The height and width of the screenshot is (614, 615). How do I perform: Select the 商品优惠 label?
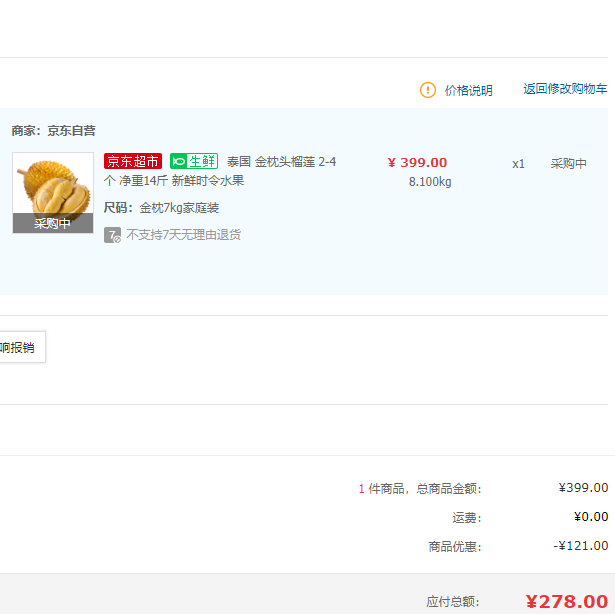pyautogui.click(x=455, y=547)
